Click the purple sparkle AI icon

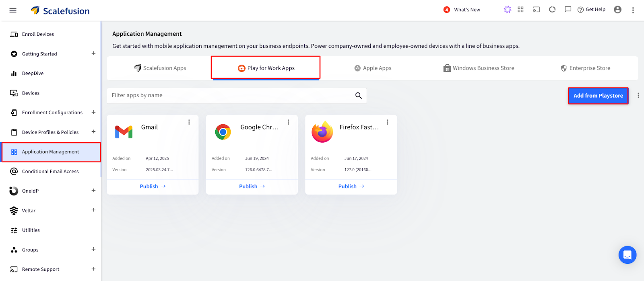[508, 10]
